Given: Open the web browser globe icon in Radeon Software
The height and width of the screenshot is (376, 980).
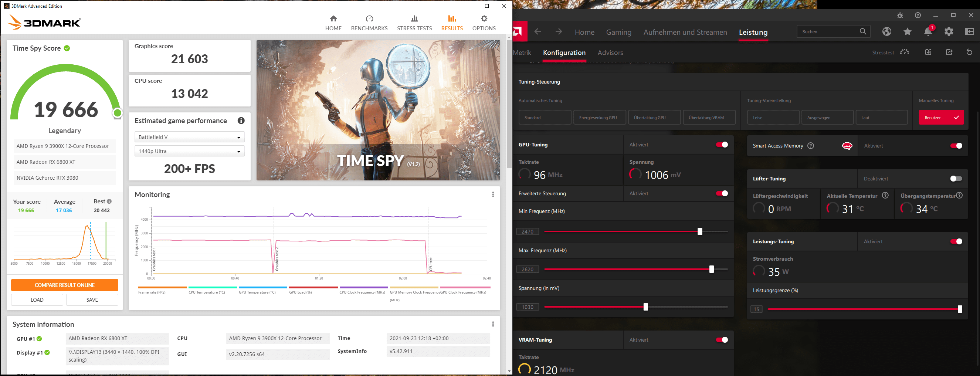Looking at the screenshot, I should (x=887, y=31).
